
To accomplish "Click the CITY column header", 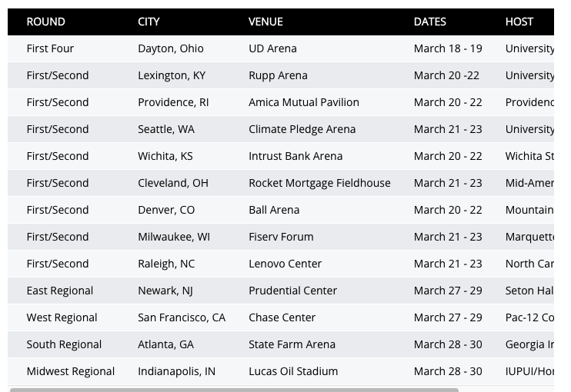I will [149, 22].
